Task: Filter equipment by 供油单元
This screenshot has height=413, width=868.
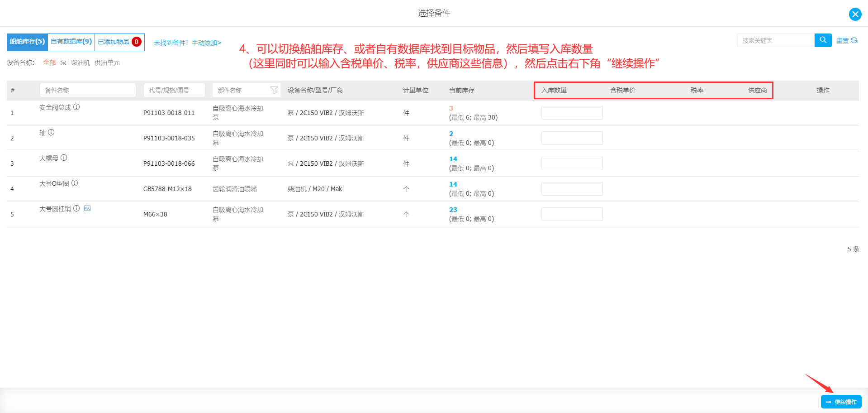Action: pyautogui.click(x=107, y=62)
